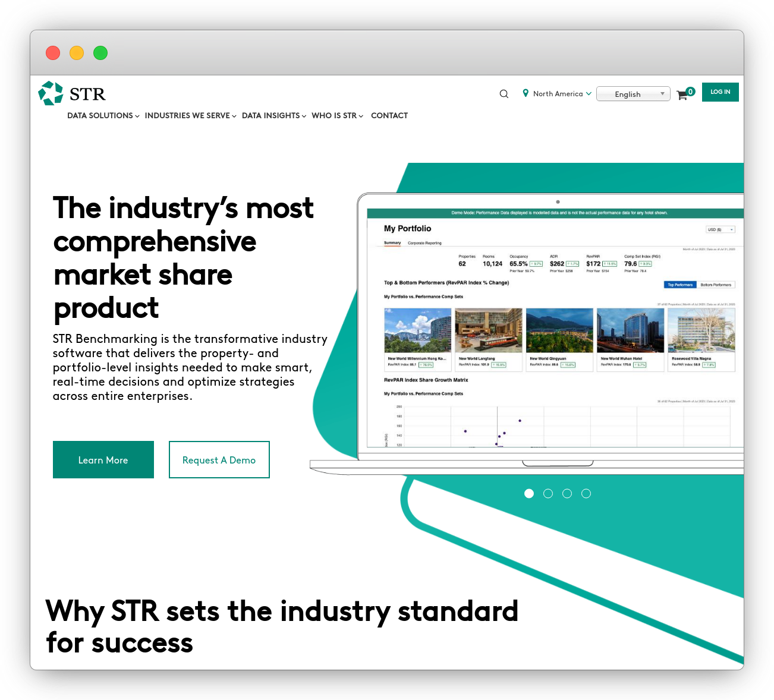Click the Occupancy 65.5% value in dashboard

[518, 264]
